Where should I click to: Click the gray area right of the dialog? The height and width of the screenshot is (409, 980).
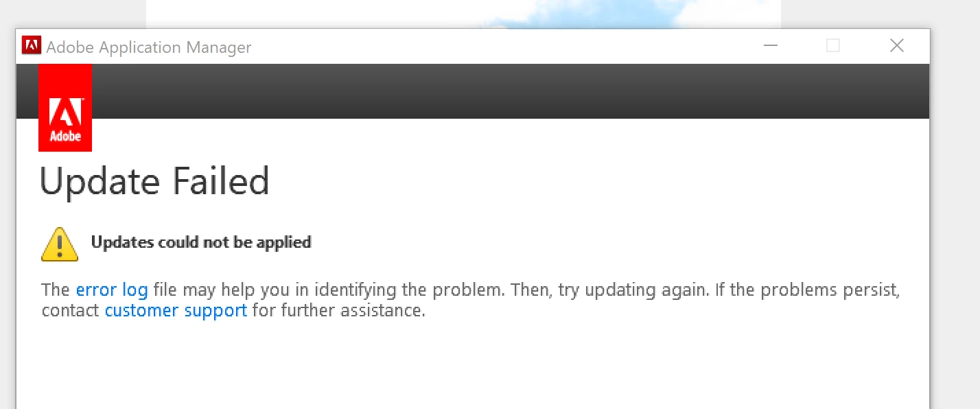tap(955, 206)
